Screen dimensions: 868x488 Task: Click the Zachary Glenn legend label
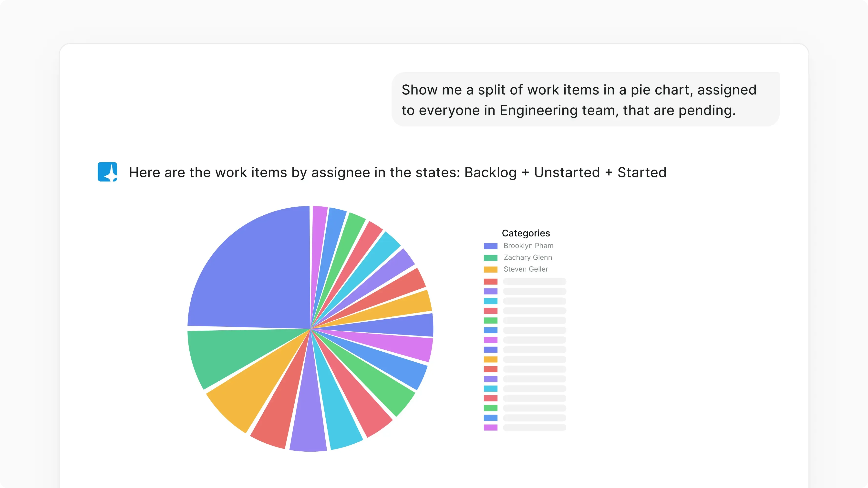528,257
